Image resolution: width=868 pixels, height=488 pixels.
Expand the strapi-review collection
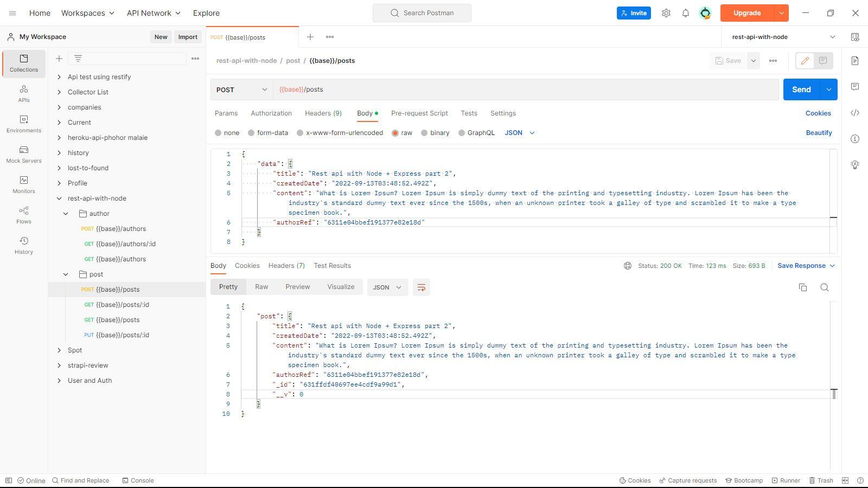tap(59, 365)
